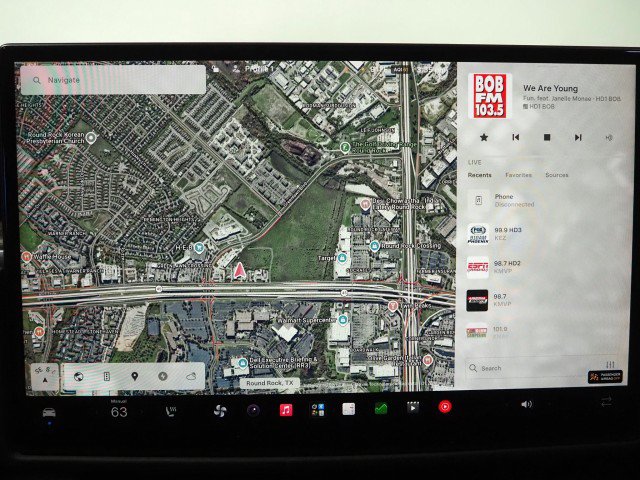Image resolution: width=640 pixels, height=480 pixels.
Task: Tap the Passenger Airbag Off indicator
Action: point(605,376)
